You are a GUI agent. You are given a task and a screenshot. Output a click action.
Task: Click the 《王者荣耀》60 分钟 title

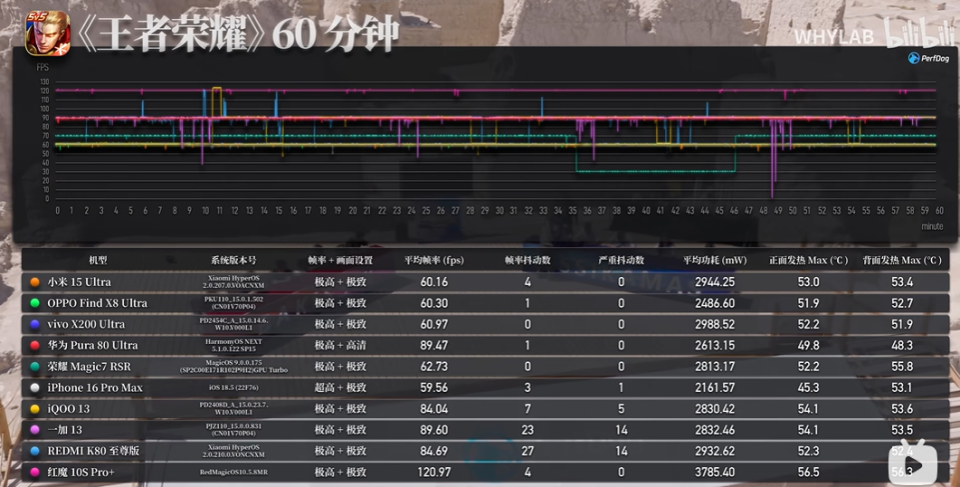237,34
